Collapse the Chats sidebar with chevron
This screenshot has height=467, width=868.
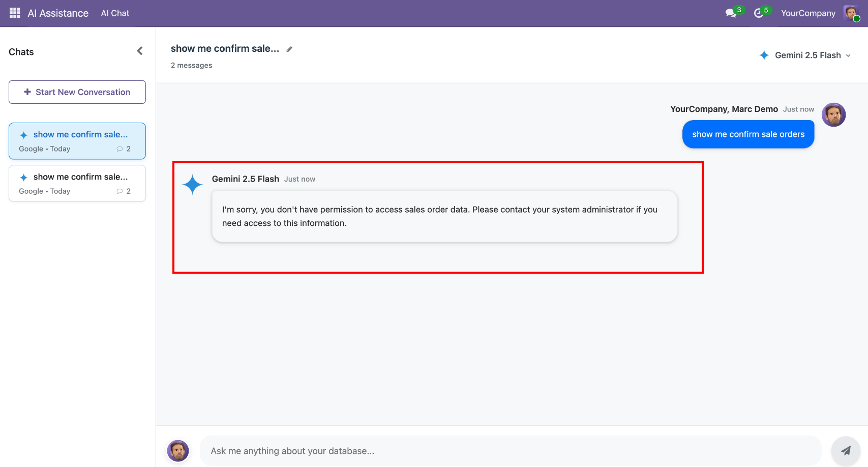140,51
